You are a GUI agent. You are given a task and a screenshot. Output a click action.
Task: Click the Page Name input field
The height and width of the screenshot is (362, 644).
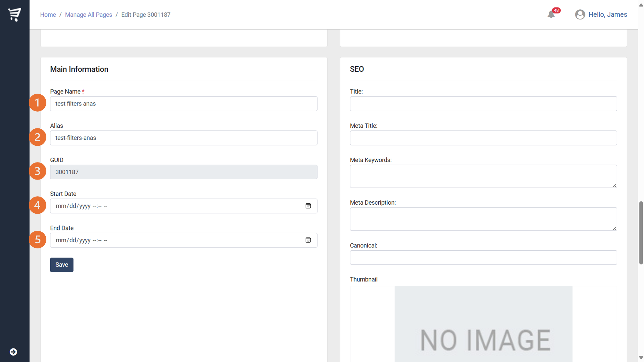point(184,104)
